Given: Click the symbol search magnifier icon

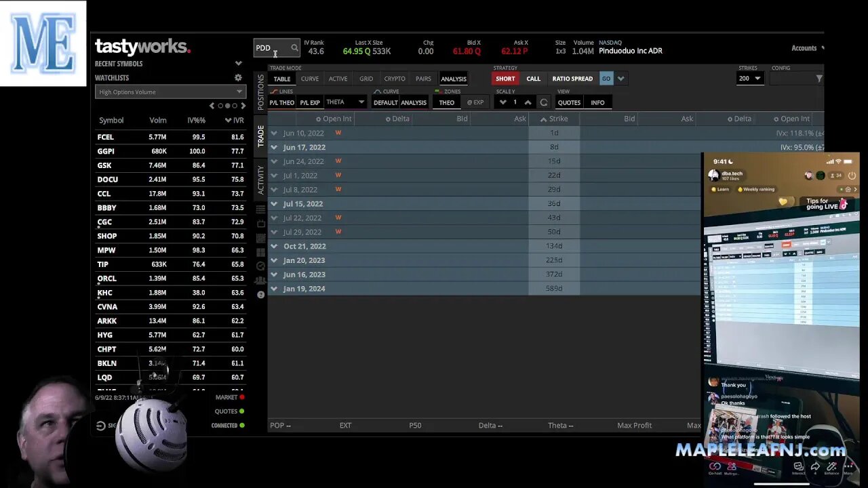Looking at the screenshot, I should (294, 48).
